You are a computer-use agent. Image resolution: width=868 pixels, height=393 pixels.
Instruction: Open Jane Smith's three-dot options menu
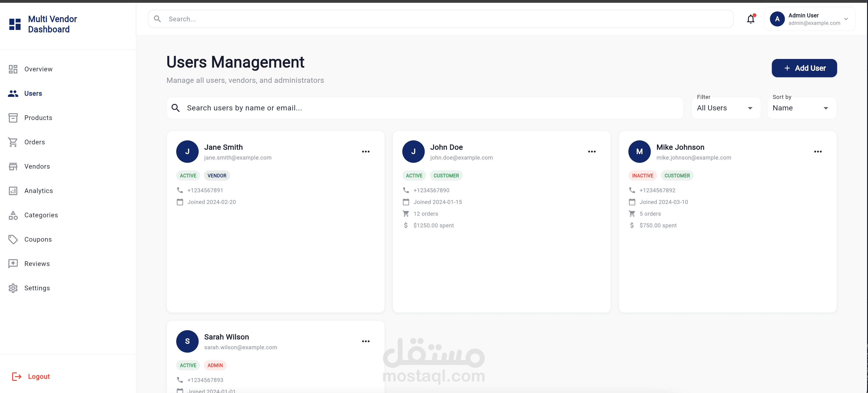(x=366, y=152)
